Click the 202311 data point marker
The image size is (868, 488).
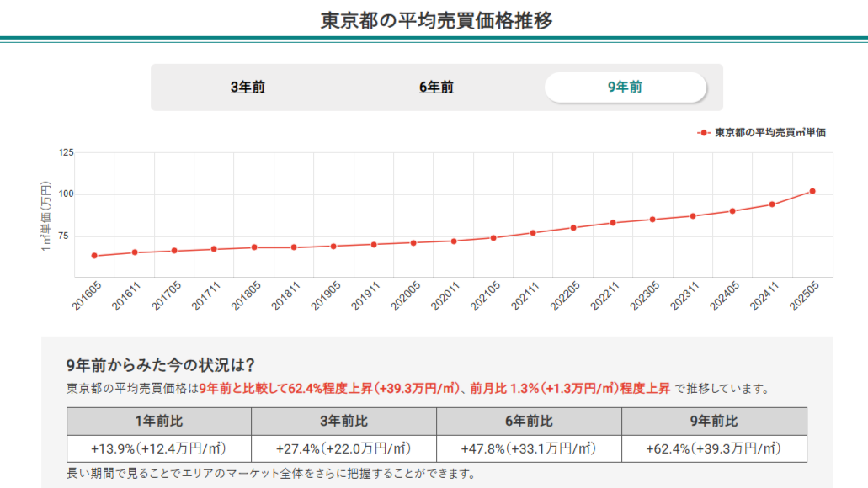[693, 216]
